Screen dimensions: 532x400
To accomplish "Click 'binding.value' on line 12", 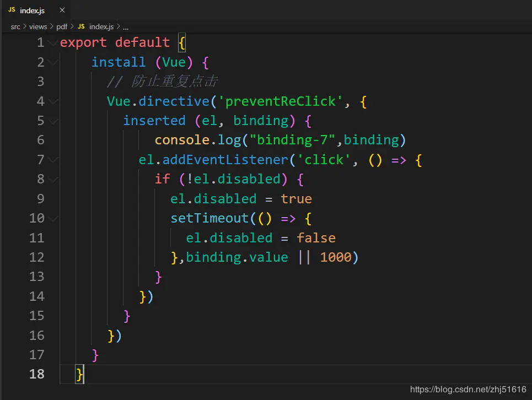I will (x=237, y=257).
